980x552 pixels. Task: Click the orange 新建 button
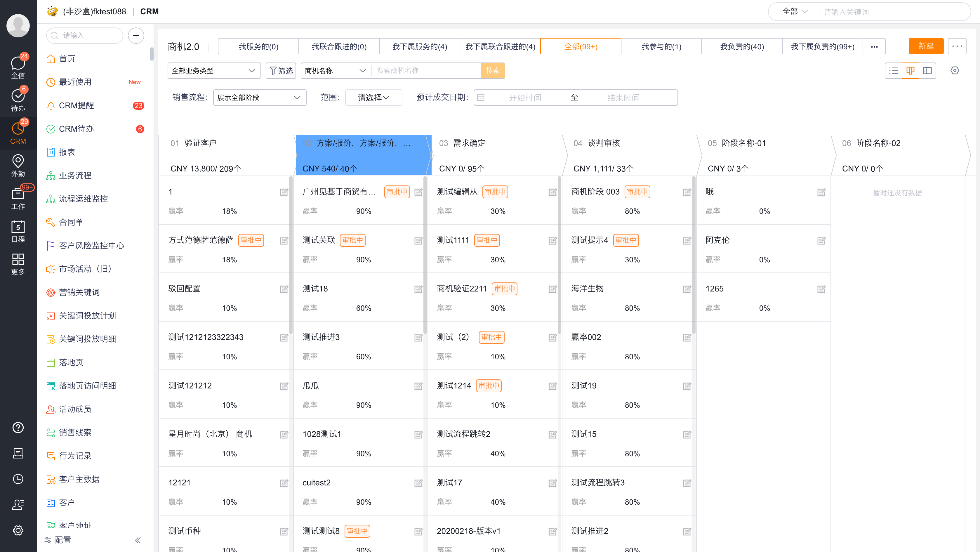click(926, 46)
